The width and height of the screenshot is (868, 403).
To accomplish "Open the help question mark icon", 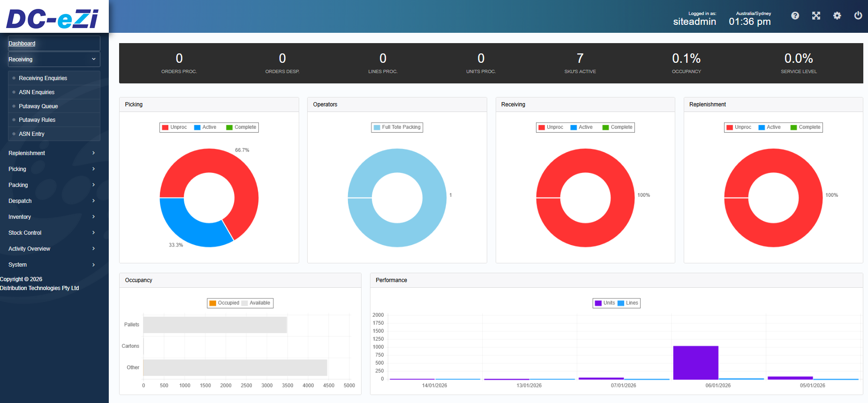I will coord(795,15).
